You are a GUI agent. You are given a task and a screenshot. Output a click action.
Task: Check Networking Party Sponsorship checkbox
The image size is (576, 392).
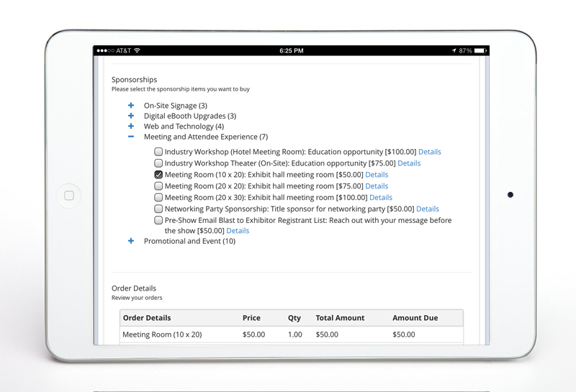158,209
